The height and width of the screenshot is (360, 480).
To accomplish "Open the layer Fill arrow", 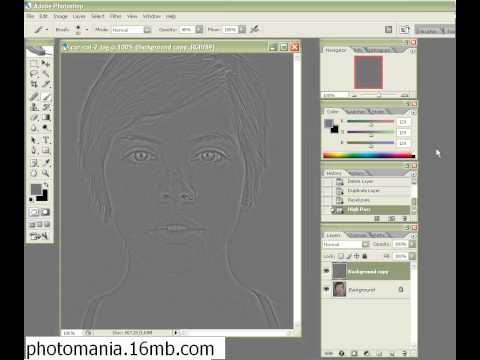I will [412, 256].
